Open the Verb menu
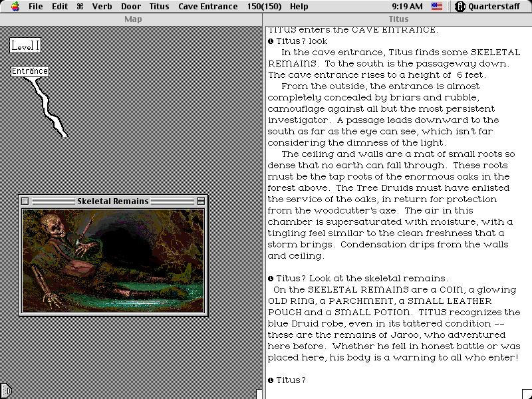Image resolution: width=532 pixels, height=399 pixels. point(102,6)
